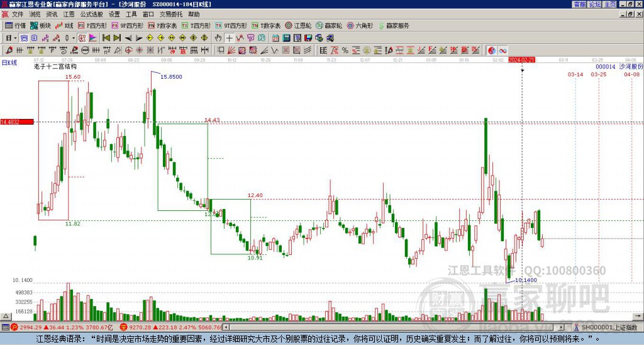644x345 pixels.
Task: Open the 工具 menu
Action: click(131, 14)
